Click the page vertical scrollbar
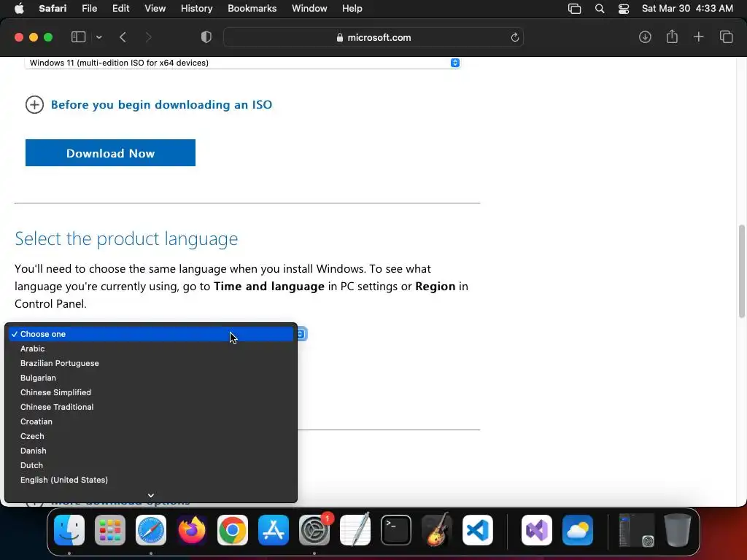 point(742,271)
